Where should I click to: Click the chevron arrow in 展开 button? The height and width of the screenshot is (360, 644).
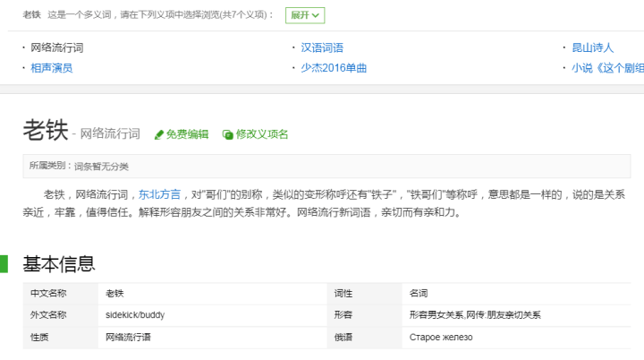point(316,15)
